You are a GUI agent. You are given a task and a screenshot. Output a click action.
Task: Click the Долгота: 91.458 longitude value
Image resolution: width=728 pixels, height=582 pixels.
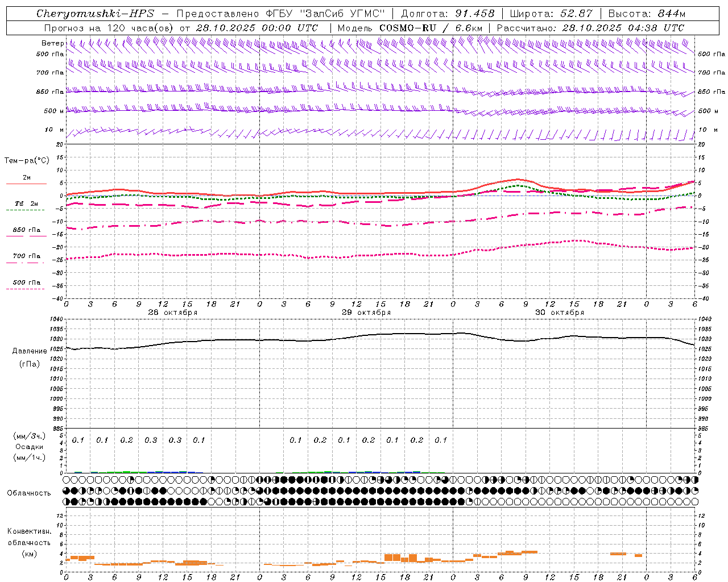448,14
